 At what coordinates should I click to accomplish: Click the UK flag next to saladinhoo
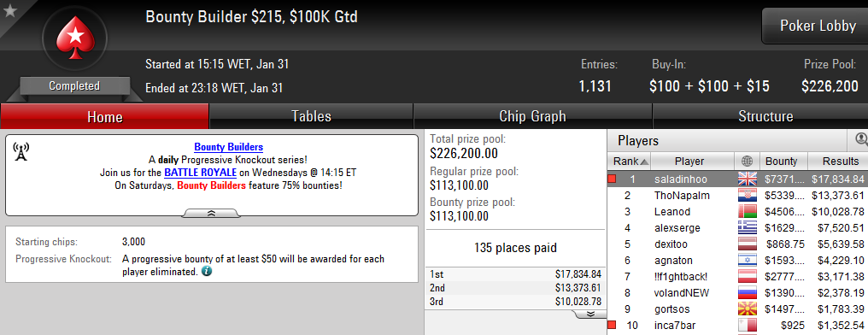(747, 179)
